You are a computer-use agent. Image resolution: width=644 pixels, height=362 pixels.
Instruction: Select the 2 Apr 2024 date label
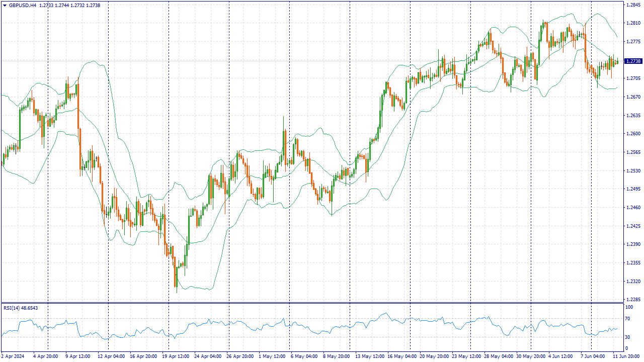13,356
